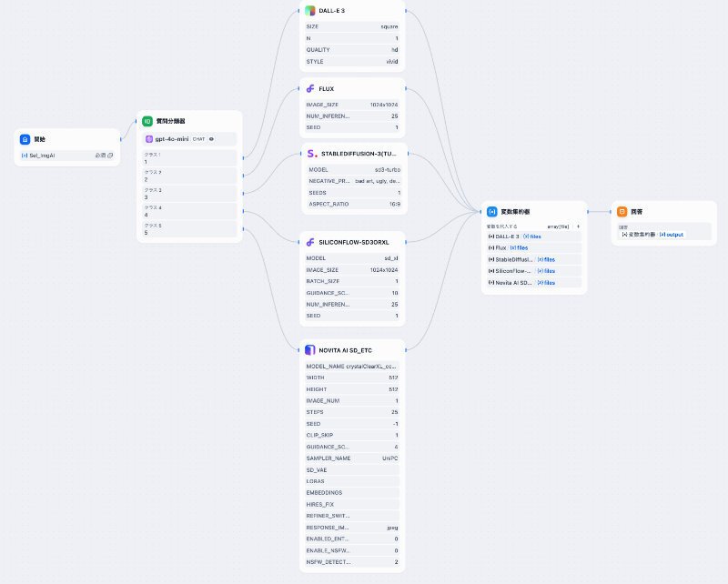This screenshot has height=584, width=728.
Task: Click the MODEL sd3-turbo row
Action: coord(355,170)
